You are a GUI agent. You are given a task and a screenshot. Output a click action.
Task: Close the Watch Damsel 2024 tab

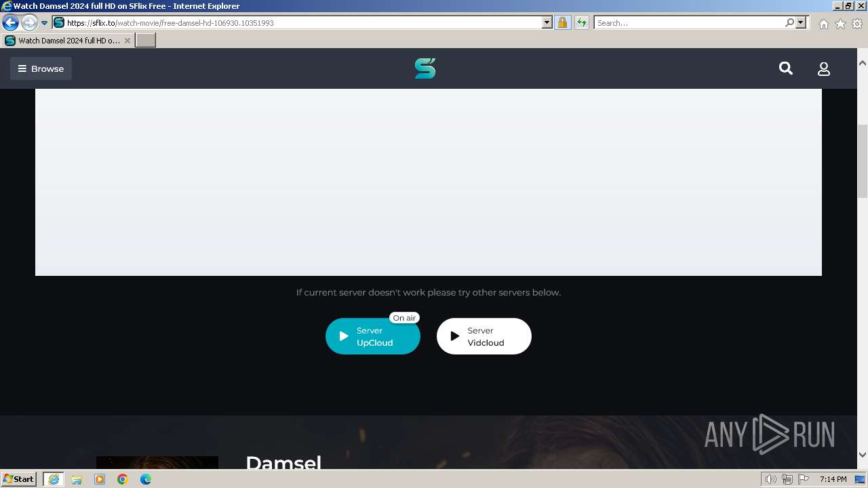coord(127,41)
